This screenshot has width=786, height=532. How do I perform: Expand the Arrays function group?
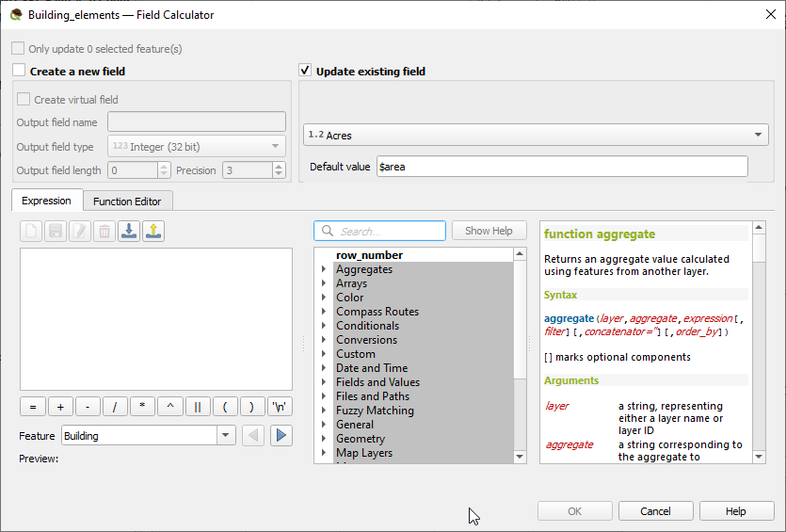pos(324,283)
